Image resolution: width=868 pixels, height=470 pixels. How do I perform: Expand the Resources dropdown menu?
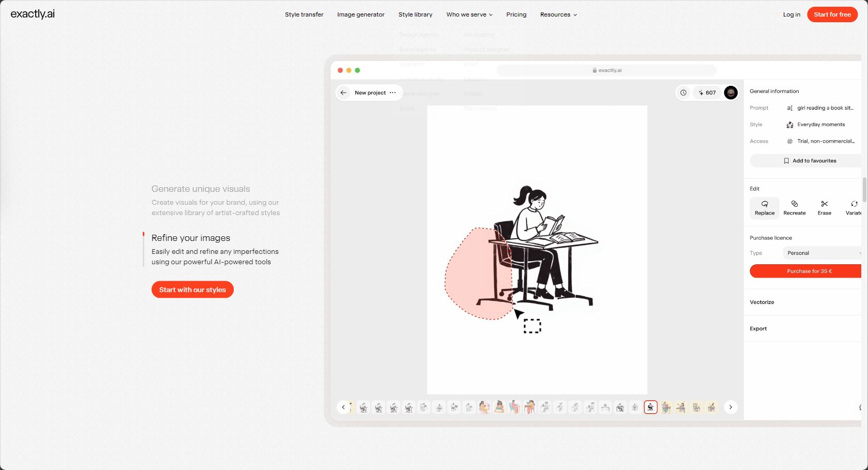pos(558,14)
